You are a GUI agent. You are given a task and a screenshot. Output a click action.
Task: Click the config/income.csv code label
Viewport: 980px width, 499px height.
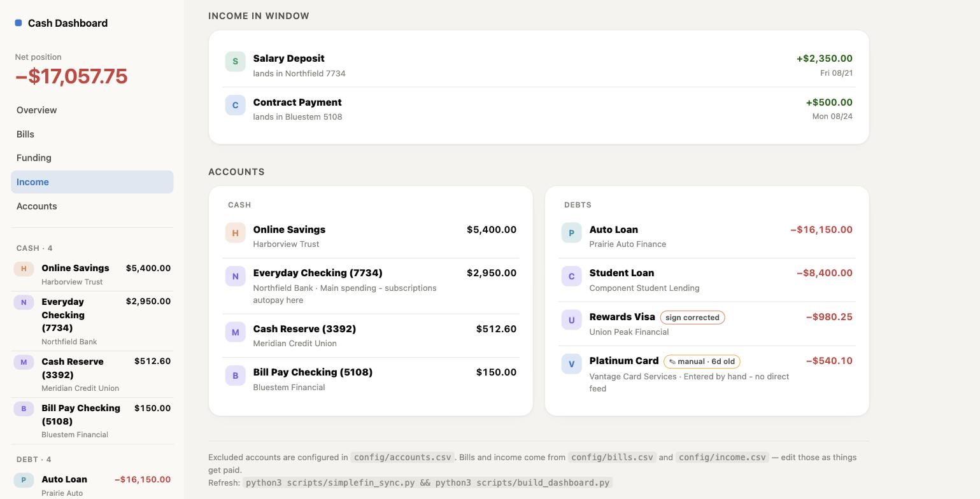tap(722, 457)
